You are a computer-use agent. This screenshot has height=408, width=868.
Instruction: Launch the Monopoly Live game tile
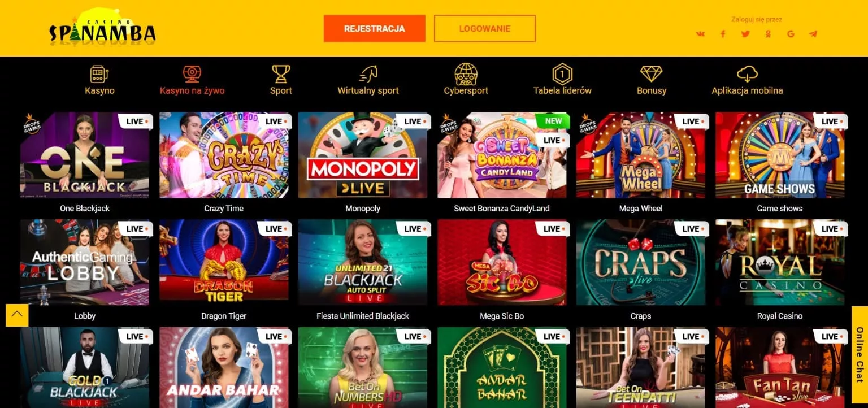pos(363,155)
